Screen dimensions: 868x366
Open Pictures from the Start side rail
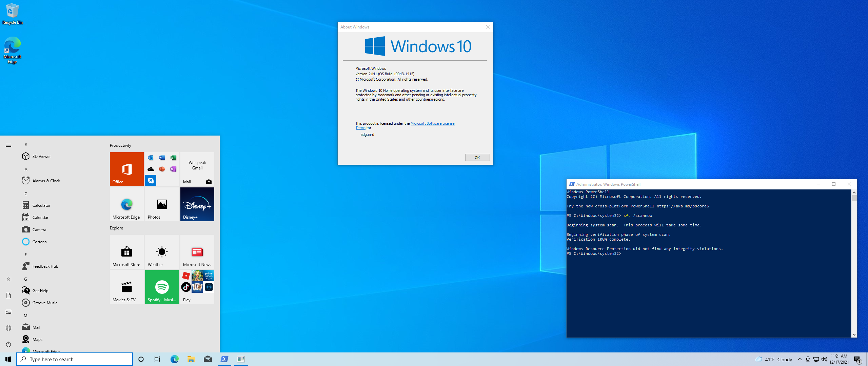tap(8, 312)
